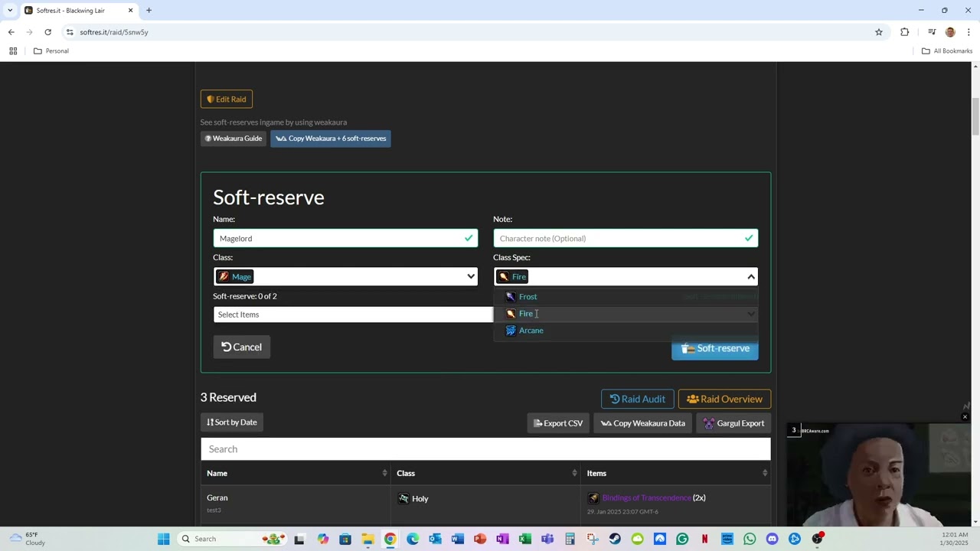Copy Weakaura plus 6 soft-reserves
980x551 pixels.
[x=331, y=139]
